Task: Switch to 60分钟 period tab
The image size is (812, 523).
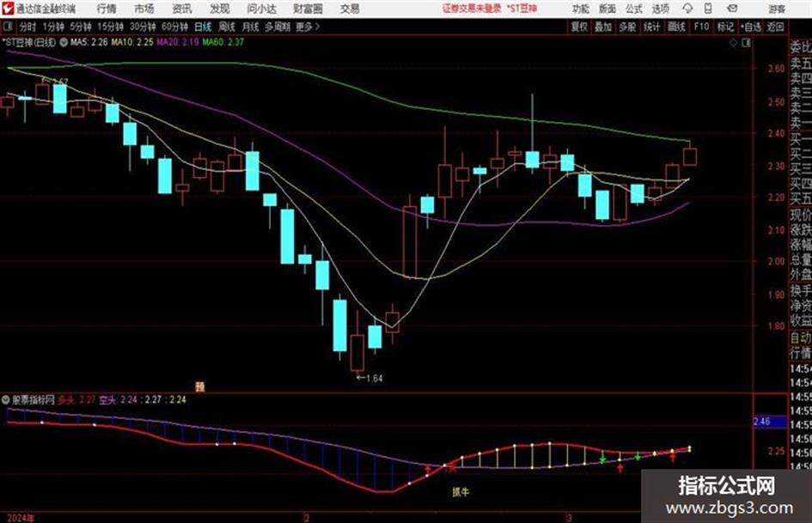Action: 174,27
